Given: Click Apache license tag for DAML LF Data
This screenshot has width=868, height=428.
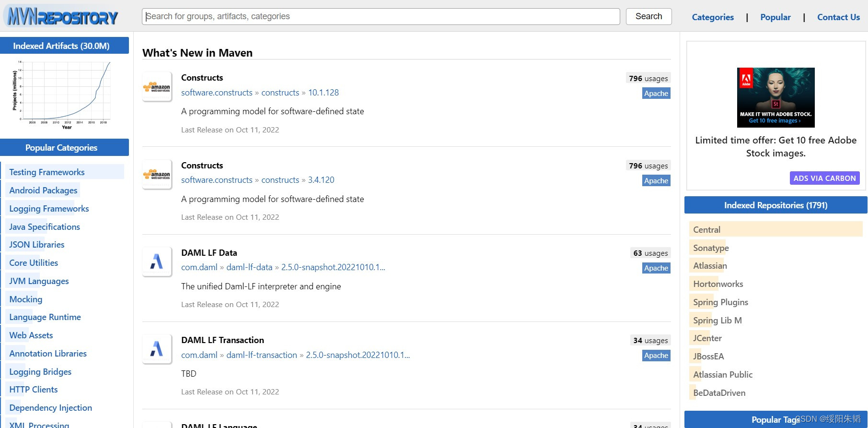Looking at the screenshot, I should tap(656, 268).
